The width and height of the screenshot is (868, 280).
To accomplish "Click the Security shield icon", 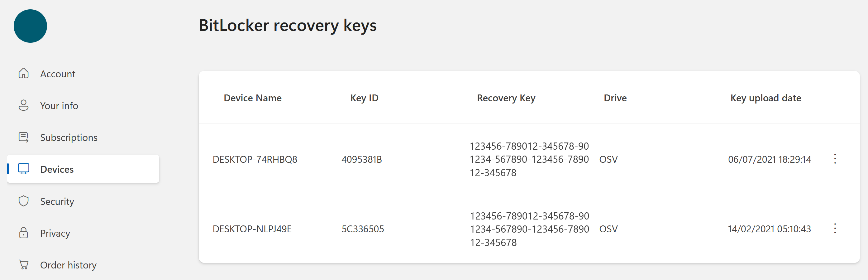I will point(24,201).
